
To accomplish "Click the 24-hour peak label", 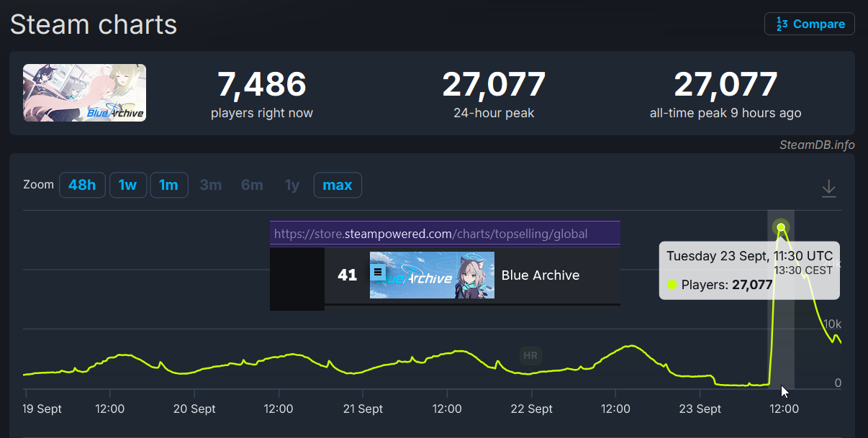I will tap(494, 113).
